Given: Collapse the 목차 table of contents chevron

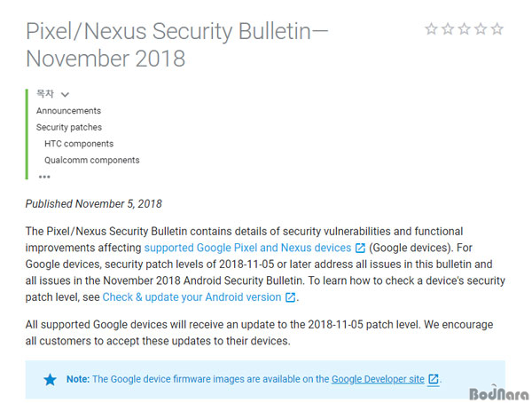Looking at the screenshot, I should click(x=66, y=93).
